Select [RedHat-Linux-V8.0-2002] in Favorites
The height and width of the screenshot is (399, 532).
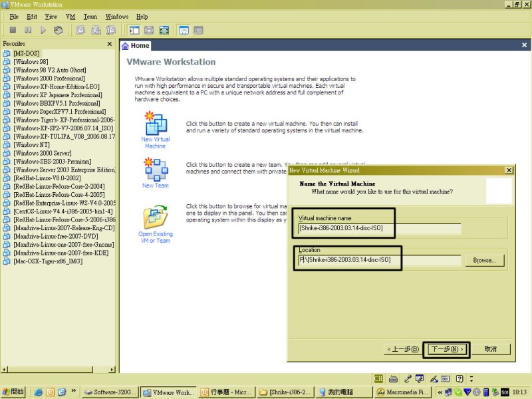tap(47, 178)
